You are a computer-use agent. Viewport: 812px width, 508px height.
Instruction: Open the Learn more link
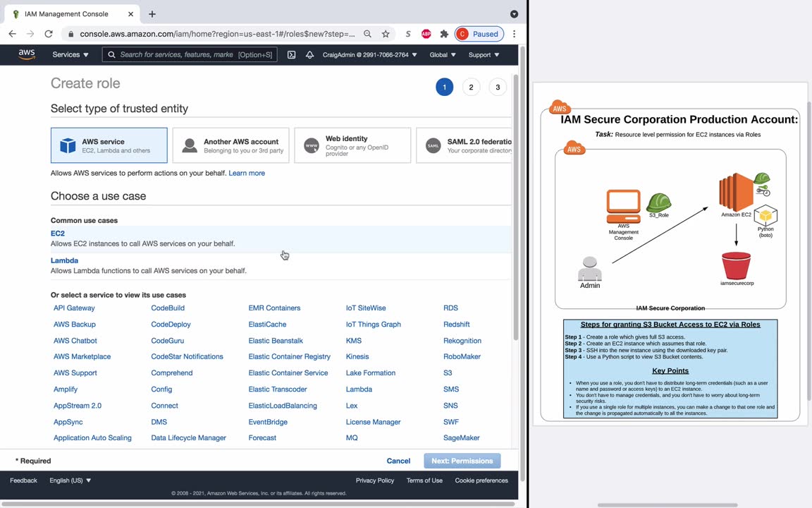247,173
